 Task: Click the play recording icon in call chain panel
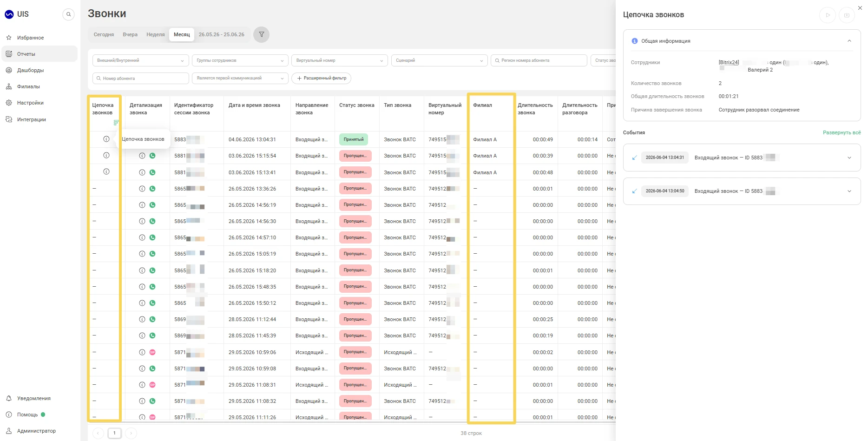[828, 15]
